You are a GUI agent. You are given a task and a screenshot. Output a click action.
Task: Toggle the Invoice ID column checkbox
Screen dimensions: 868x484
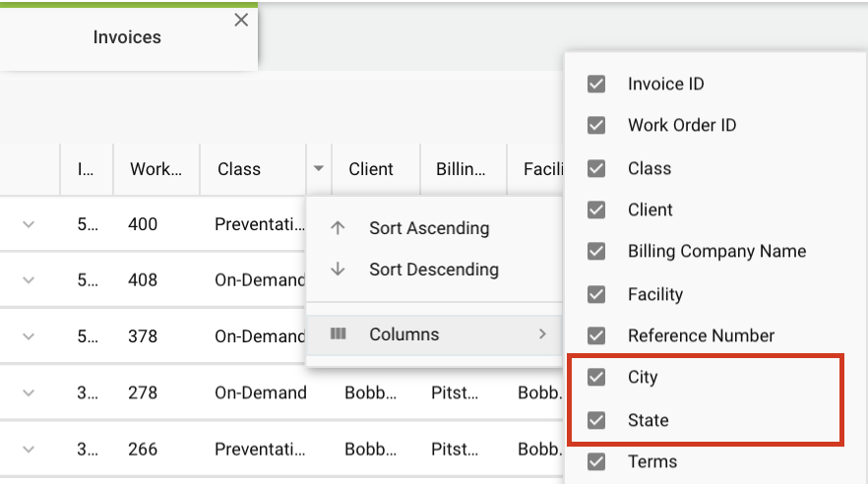[596, 84]
